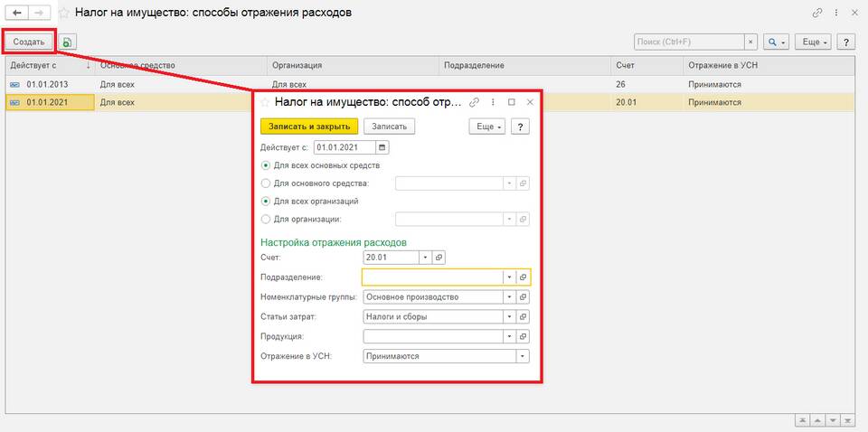Click the green copy-record icon next to Создать
Image resolution: width=868 pixels, height=432 pixels.
pyautogui.click(x=68, y=42)
